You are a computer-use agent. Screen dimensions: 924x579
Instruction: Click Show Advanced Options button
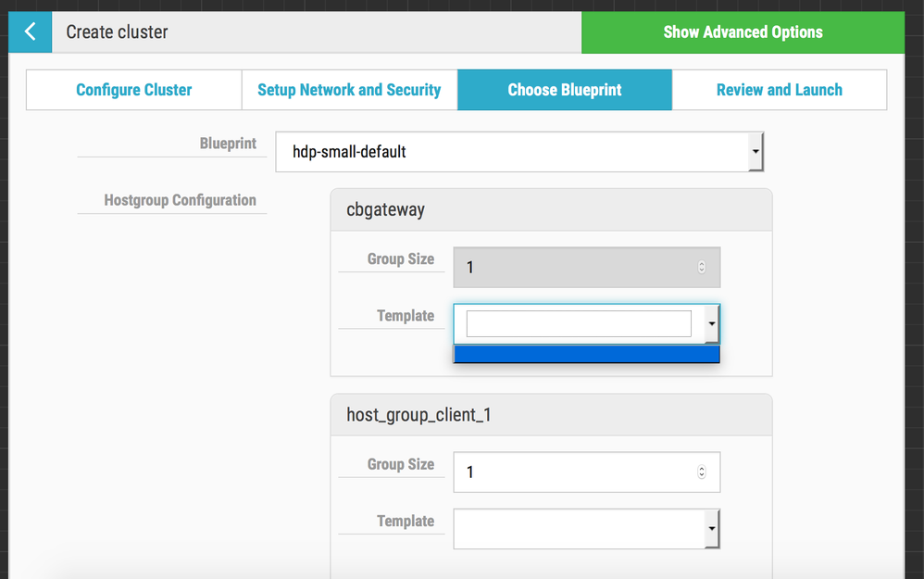pyautogui.click(x=743, y=32)
